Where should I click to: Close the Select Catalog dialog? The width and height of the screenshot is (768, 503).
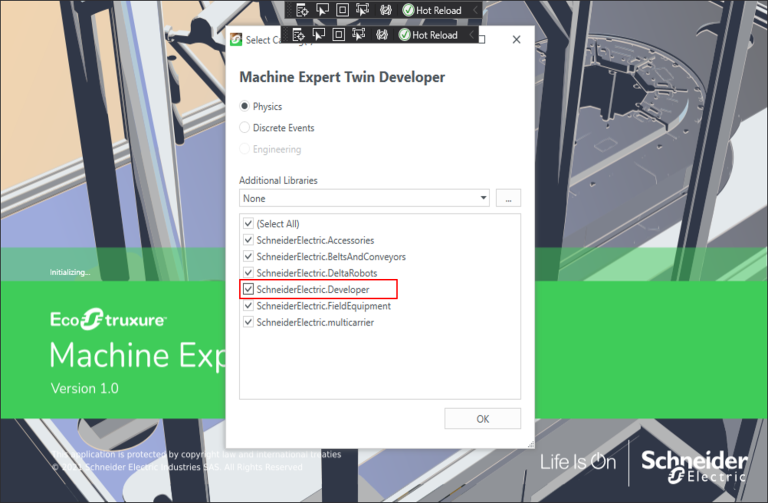pos(516,40)
